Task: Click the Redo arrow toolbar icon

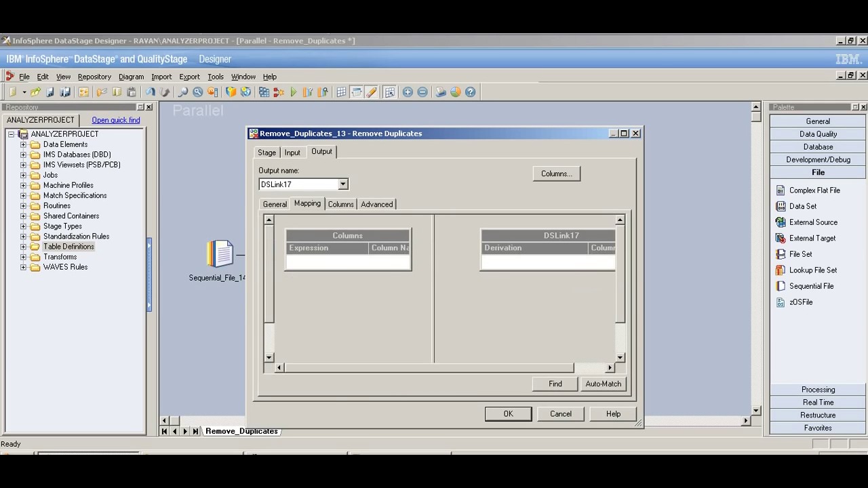Action: [165, 92]
